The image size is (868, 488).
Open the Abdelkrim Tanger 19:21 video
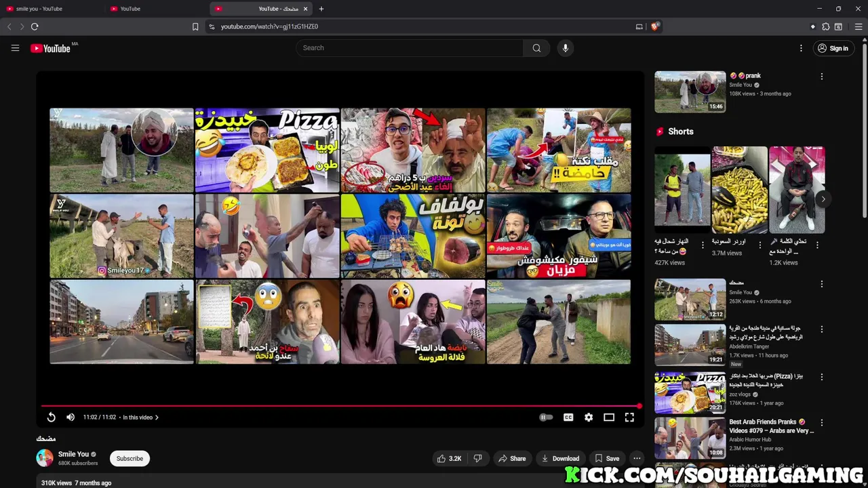point(690,345)
